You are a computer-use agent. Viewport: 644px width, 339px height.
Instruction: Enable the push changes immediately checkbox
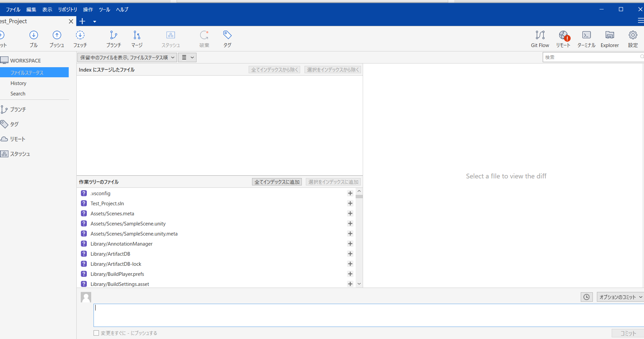click(x=96, y=333)
